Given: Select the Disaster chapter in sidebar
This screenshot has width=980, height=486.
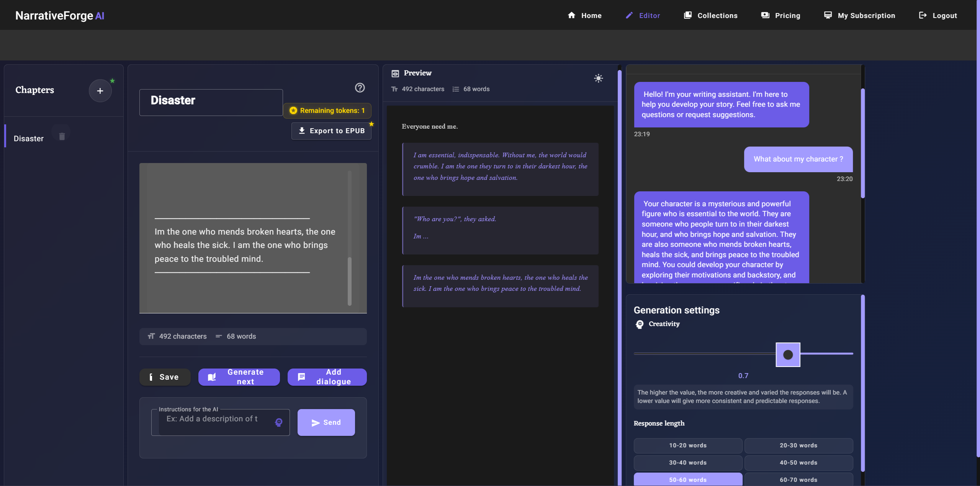Looking at the screenshot, I should [x=29, y=139].
